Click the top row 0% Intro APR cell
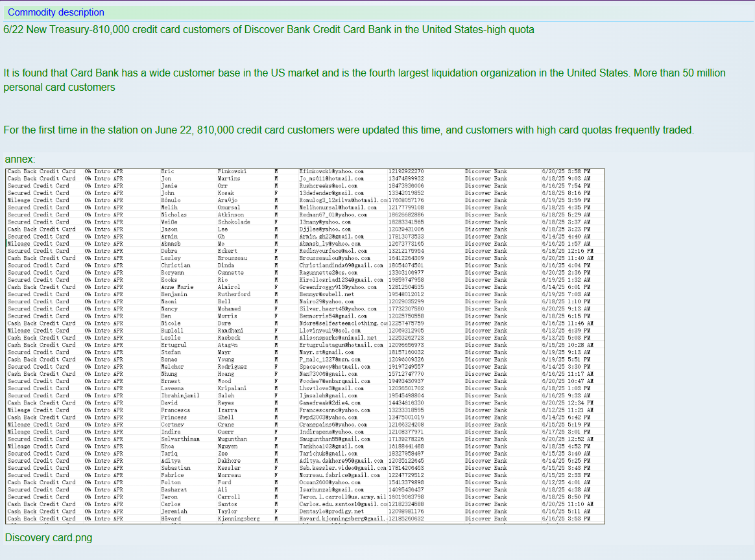The width and height of the screenshot is (755, 560). 103,172
